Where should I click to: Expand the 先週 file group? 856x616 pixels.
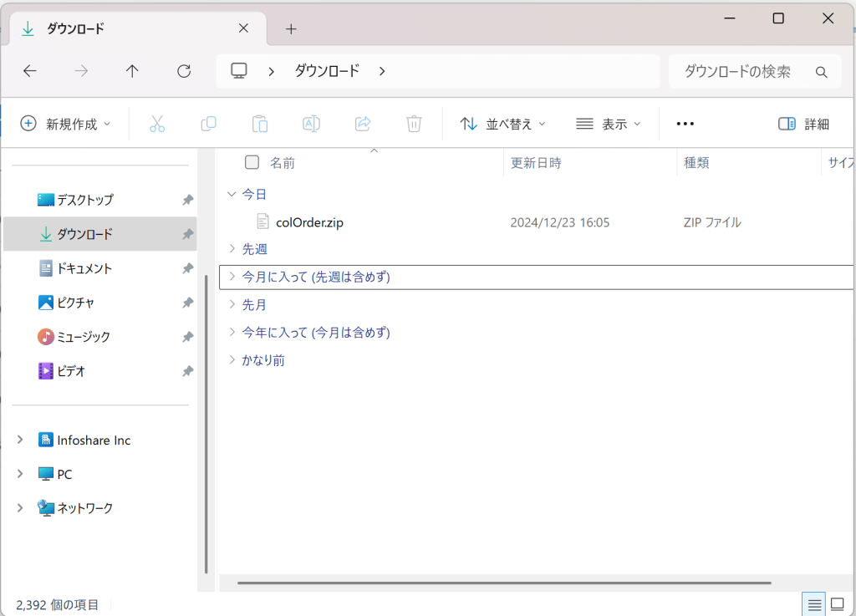pos(232,248)
